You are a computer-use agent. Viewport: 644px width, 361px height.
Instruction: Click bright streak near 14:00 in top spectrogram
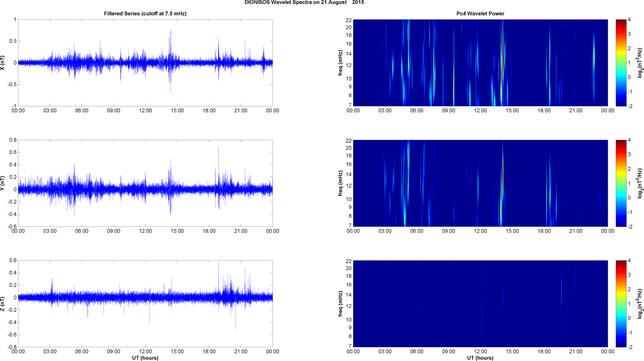(x=502, y=63)
